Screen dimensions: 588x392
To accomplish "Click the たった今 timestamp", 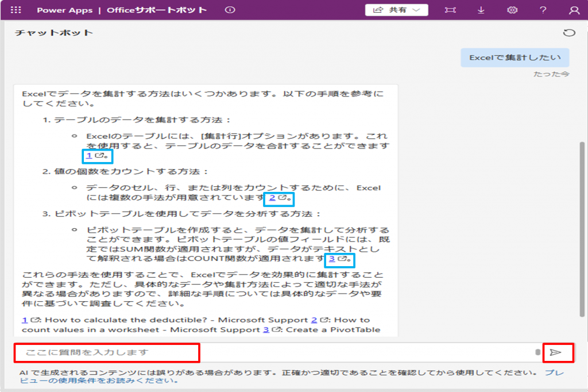I will click(x=551, y=74).
